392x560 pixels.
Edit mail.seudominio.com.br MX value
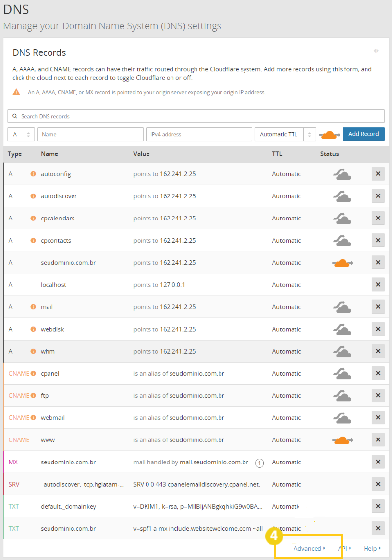(x=214, y=462)
